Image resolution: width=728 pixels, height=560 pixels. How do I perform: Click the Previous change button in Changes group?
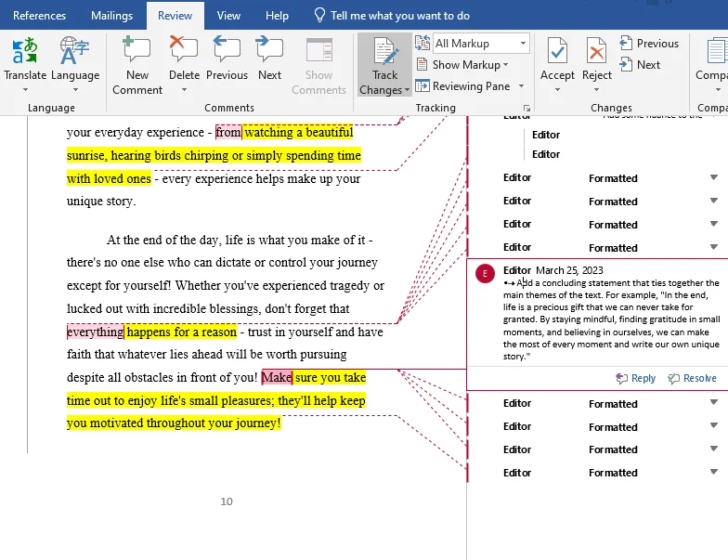click(x=649, y=44)
